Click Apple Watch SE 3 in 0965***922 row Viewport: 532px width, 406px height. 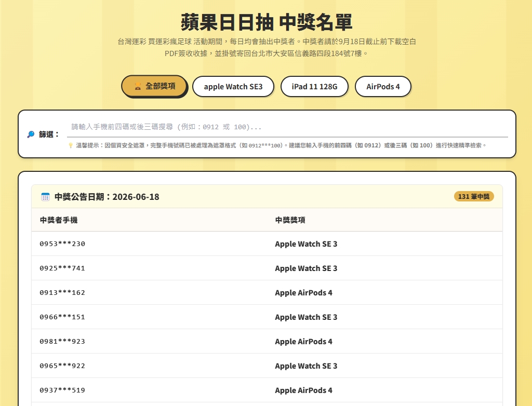click(x=306, y=366)
